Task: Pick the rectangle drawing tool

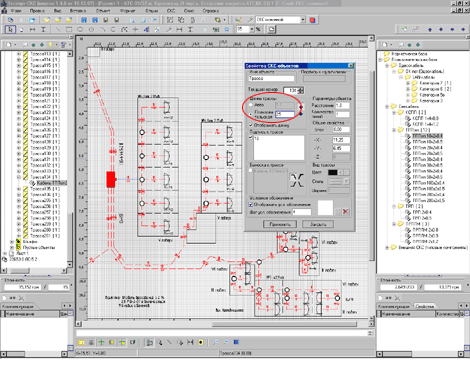Action: (x=69, y=29)
